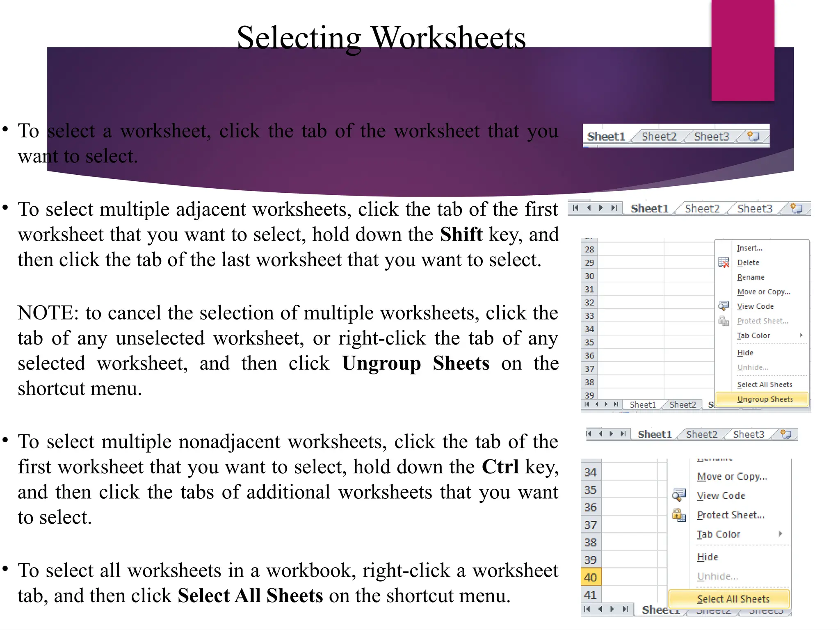Expand Tab Color submenu arrow above Ungroup Sheets menu
Viewport: 840px width, 630px height.
[801, 336]
